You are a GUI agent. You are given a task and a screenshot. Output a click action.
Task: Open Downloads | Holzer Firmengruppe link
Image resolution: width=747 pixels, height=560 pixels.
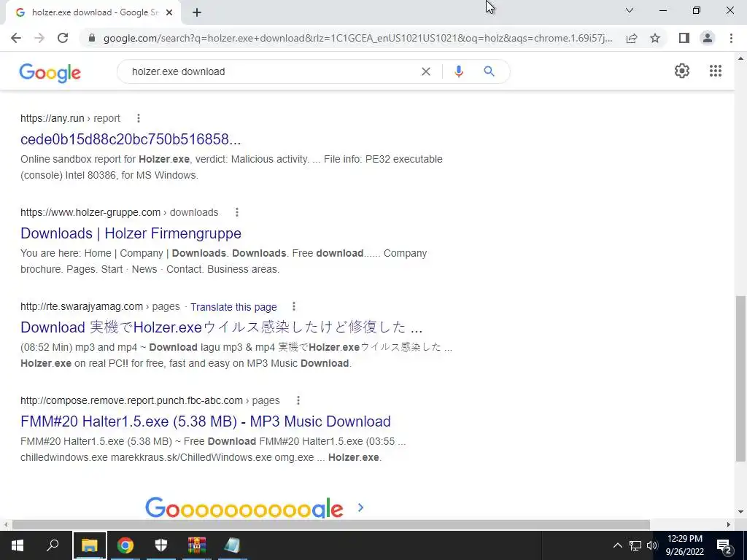[x=131, y=233]
